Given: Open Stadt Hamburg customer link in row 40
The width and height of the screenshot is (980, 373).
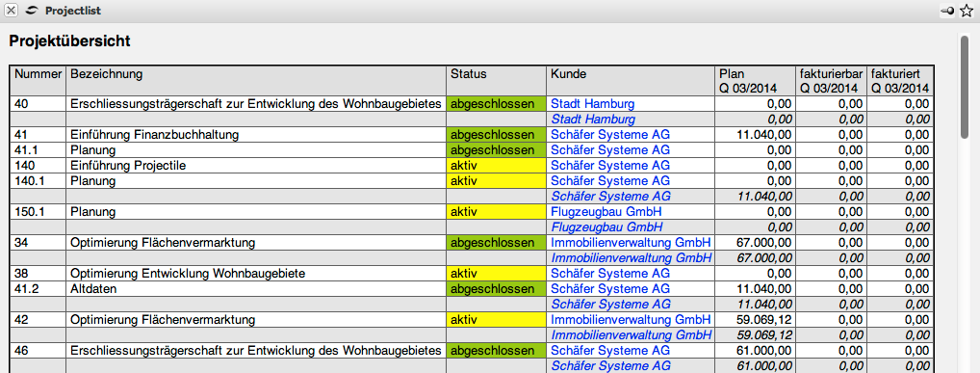Looking at the screenshot, I should (x=592, y=104).
